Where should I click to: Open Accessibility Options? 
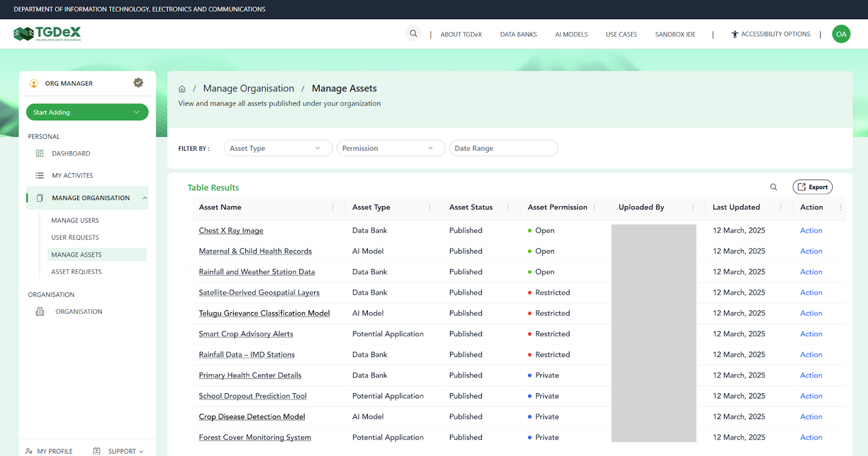tap(771, 34)
